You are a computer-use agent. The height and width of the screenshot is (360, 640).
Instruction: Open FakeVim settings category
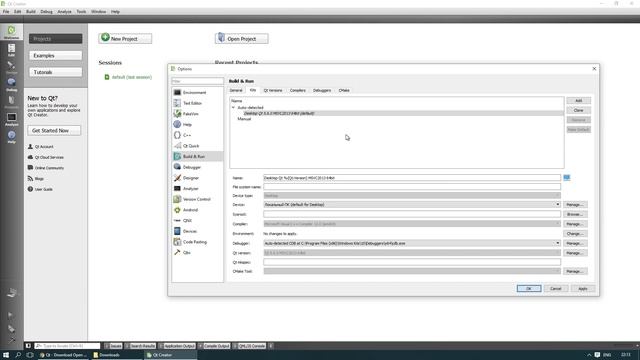(198, 114)
